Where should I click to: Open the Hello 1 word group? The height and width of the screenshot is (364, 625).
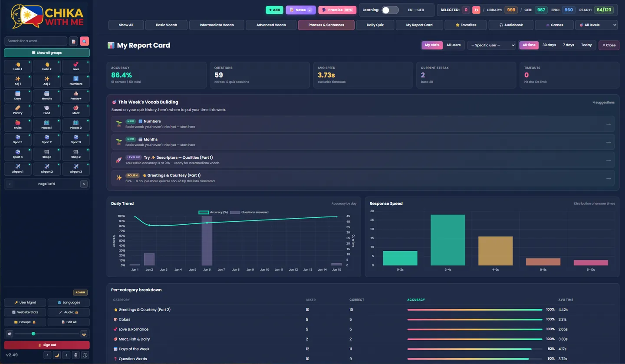point(18,66)
